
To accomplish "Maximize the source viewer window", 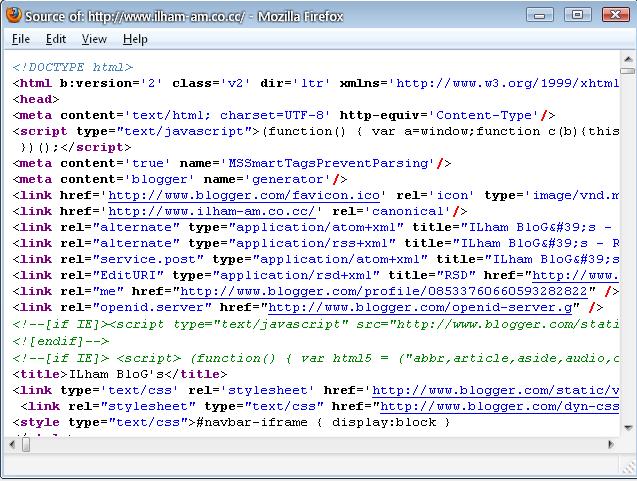I will pyautogui.click(x=577, y=15).
